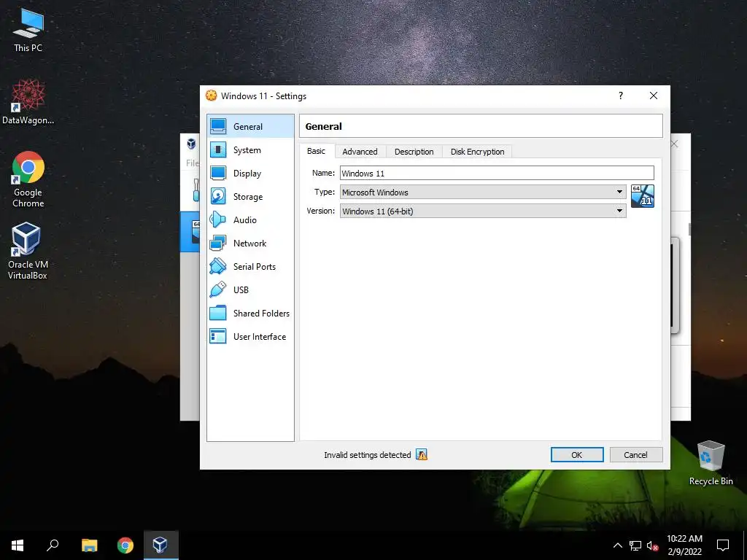Open the Recycle Bin on the desktop
This screenshot has width=747, height=560.
[711, 463]
